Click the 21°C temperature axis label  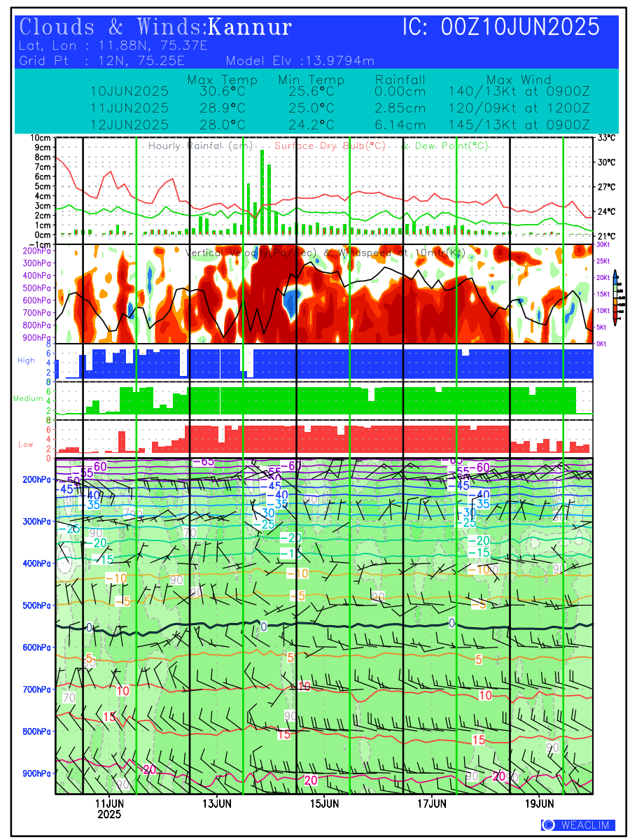[x=606, y=237]
